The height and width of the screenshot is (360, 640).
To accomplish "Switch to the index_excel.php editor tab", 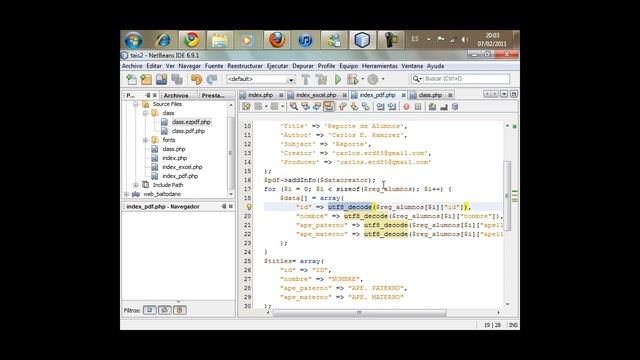I will (x=316, y=95).
